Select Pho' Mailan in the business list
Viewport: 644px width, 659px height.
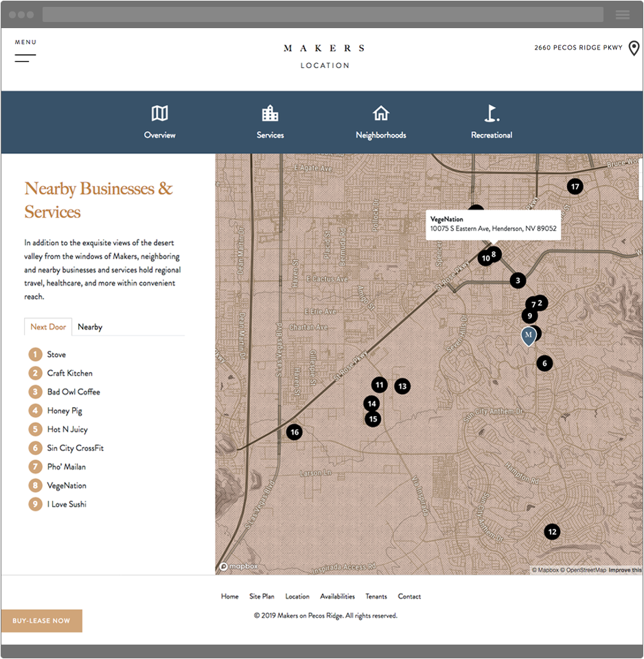click(67, 467)
